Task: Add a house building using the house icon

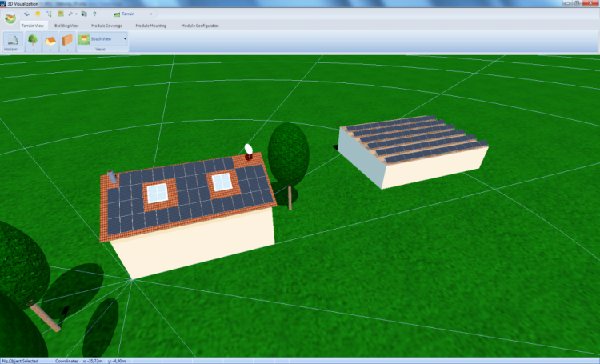Action: pos(51,41)
